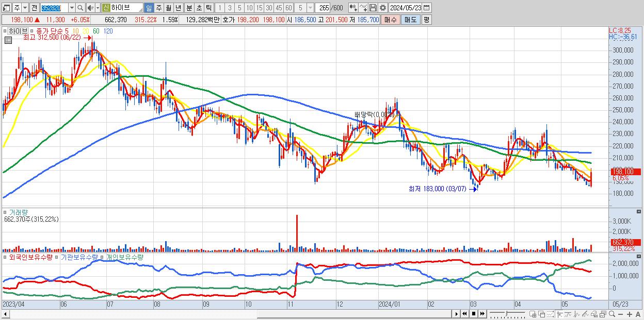The image size is (644, 320).
Task: Open the calendar date picker icon
Action: (426, 8)
